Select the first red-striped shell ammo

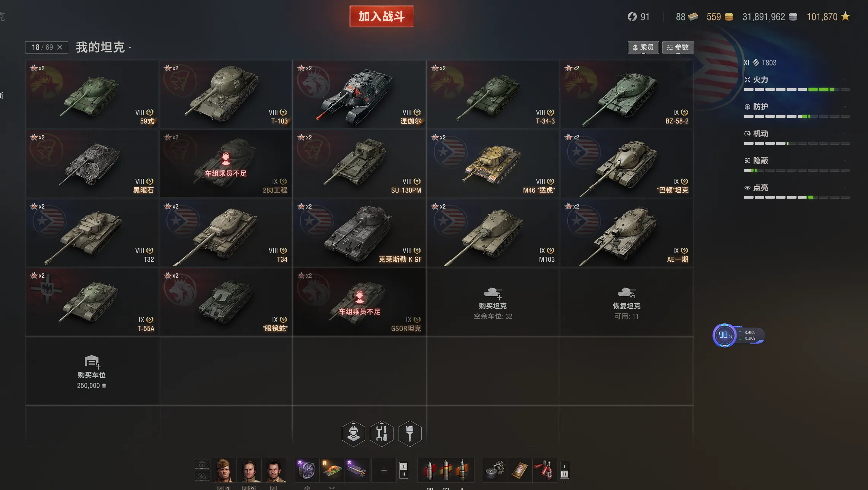point(430,470)
